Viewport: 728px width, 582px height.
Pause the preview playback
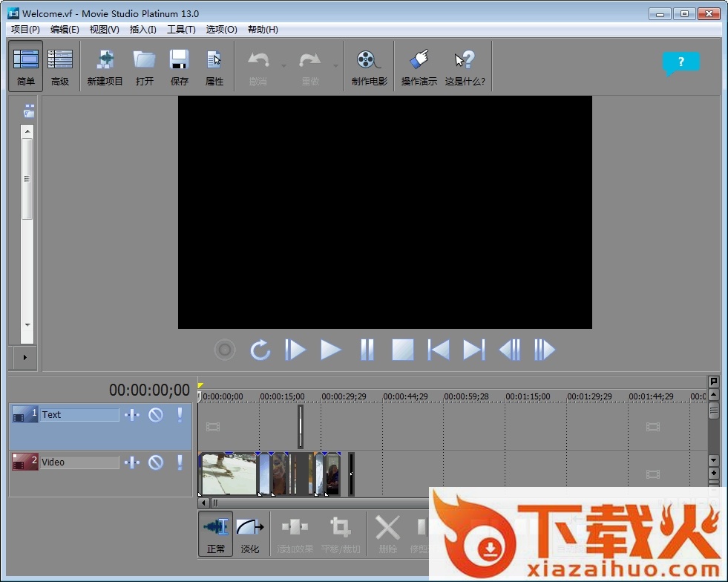click(367, 350)
